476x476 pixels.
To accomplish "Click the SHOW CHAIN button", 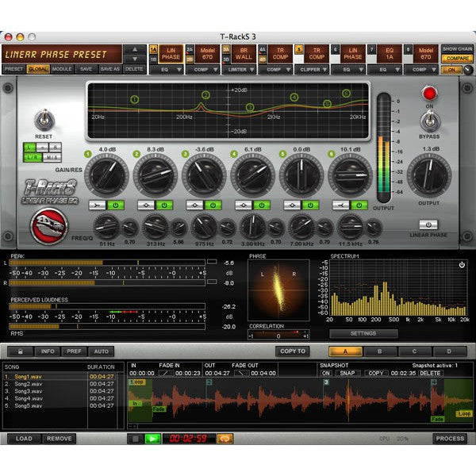I will pos(457,49).
